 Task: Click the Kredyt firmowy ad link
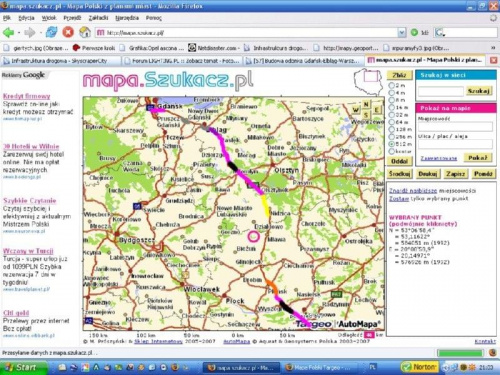point(27,96)
